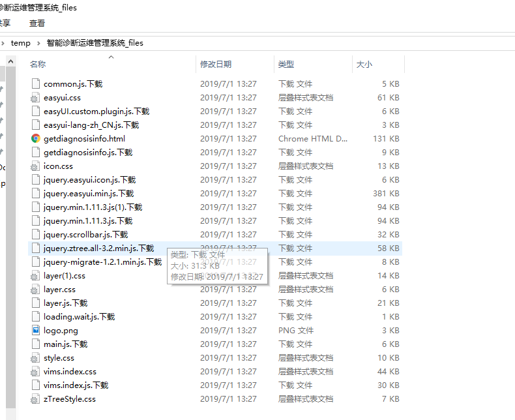Click the icon.css gear file icon

(36, 166)
